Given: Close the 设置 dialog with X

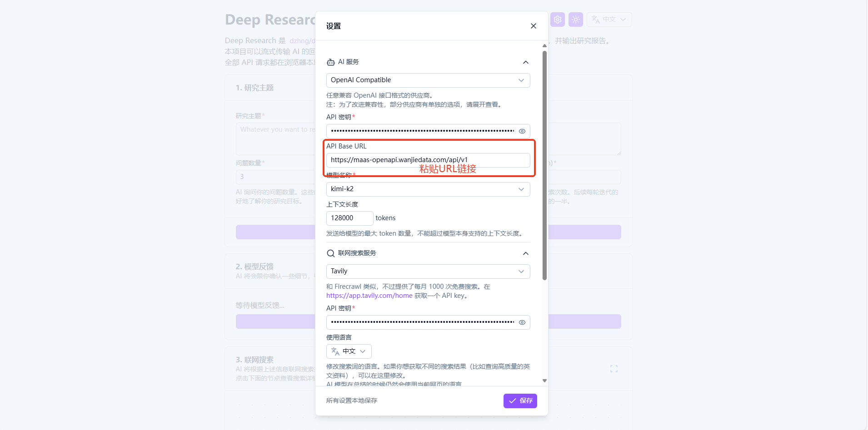Looking at the screenshot, I should point(533,26).
